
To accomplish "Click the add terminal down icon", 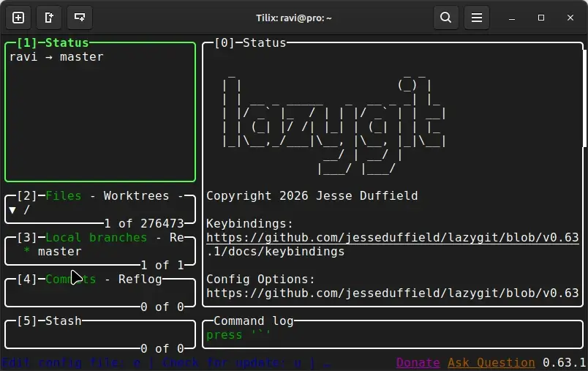I will [x=80, y=18].
